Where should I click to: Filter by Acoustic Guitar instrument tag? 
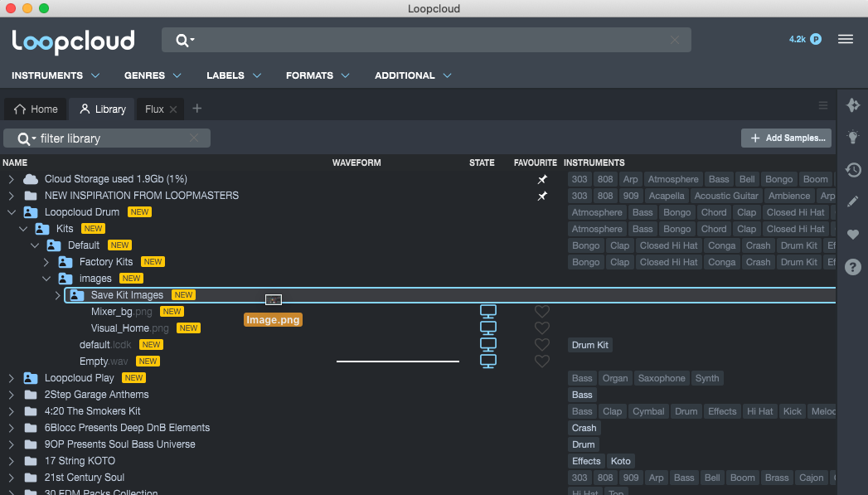click(726, 196)
